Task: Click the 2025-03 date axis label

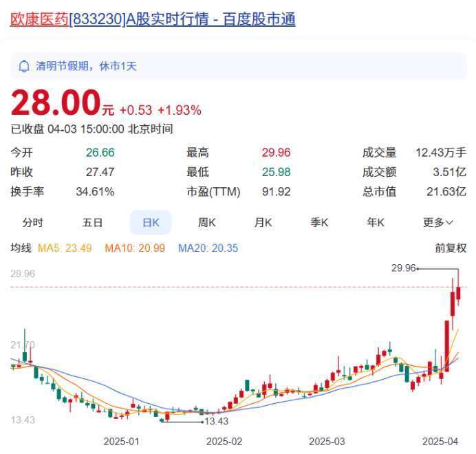Action: [x=327, y=441]
